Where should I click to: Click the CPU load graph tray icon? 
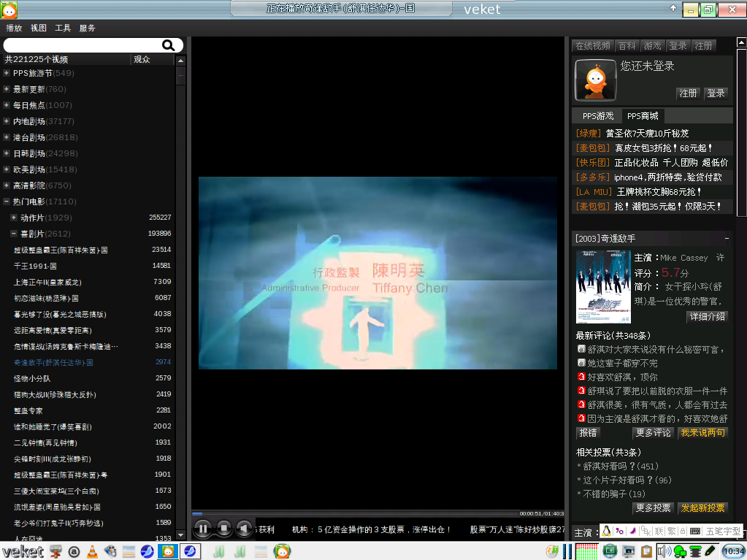click(587, 552)
